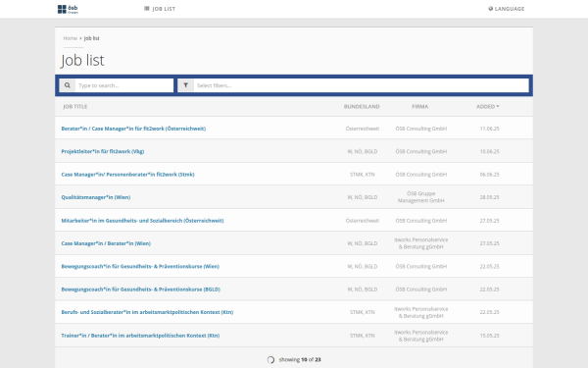Screen dimensions: 588x368
Task: Focus the Type to search field
Action: coord(124,85)
